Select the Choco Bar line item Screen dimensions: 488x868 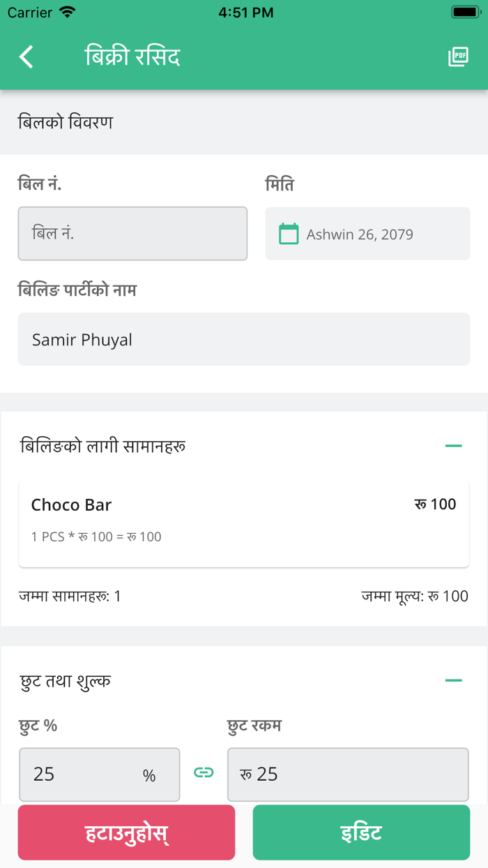pyautogui.click(x=243, y=523)
